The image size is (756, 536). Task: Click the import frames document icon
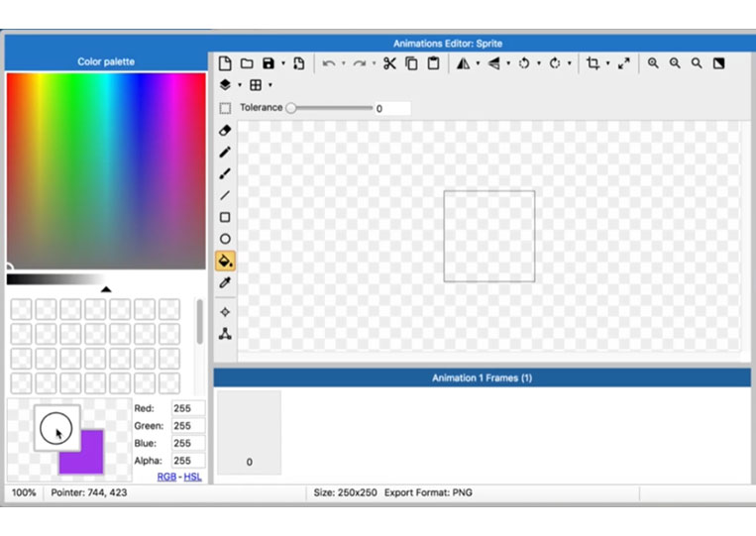coord(299,63)
